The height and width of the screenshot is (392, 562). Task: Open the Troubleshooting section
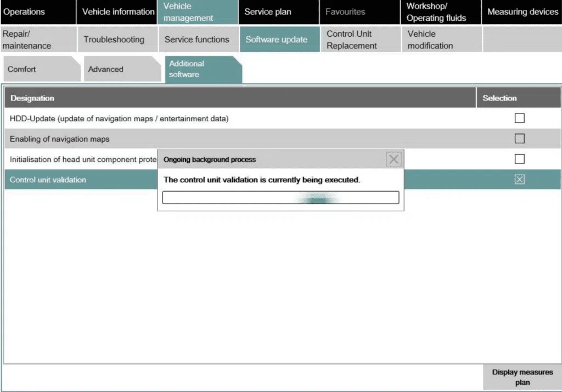114,39
